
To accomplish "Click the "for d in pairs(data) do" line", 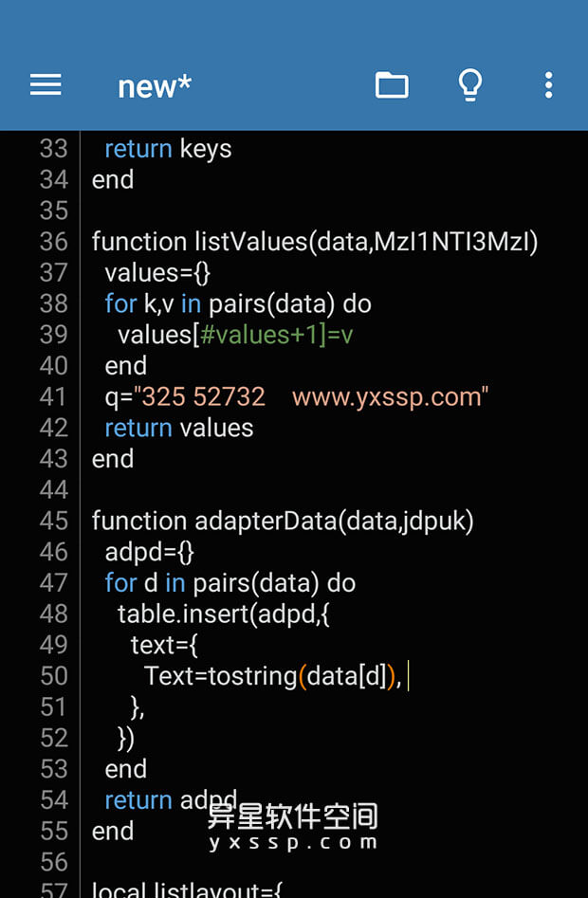I will [x=230, y=583].
